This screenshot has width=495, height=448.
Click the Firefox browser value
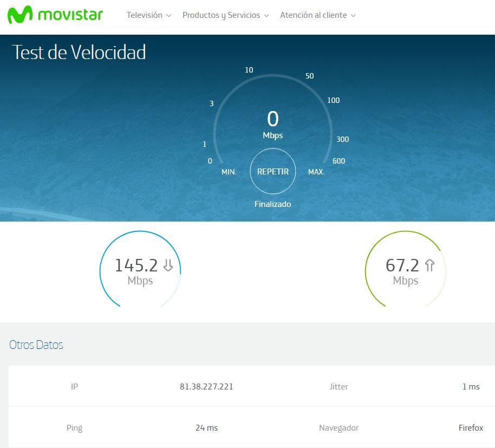pos(471,428)
